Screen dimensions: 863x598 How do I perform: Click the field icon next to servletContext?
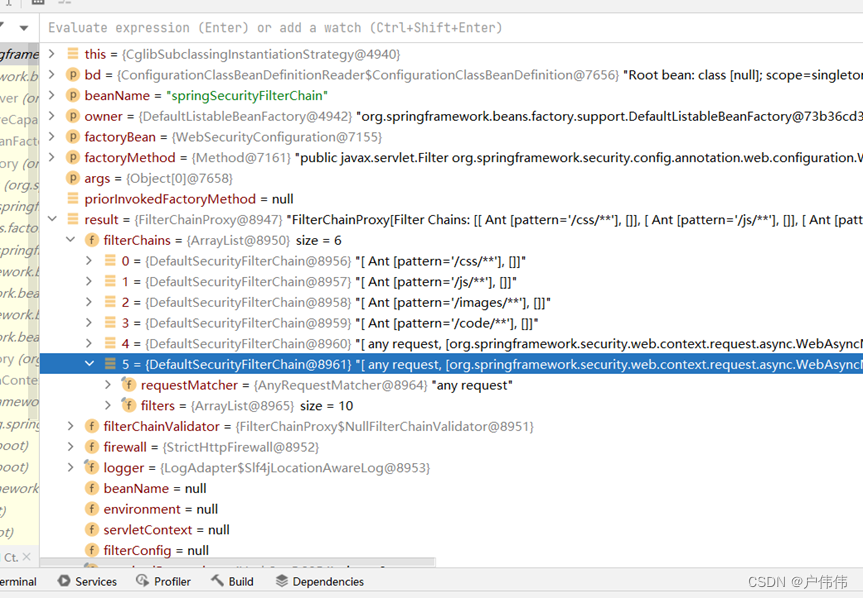[x=91, y=530]
